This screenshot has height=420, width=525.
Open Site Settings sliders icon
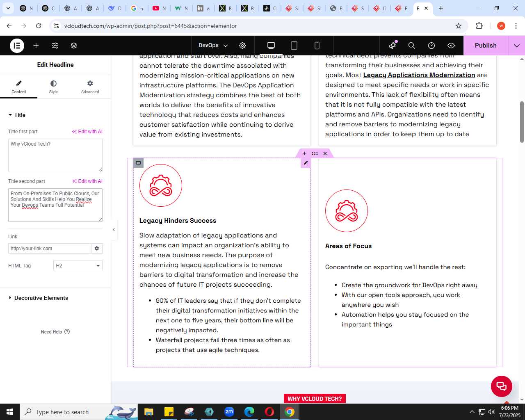click(x=55, y=46)
